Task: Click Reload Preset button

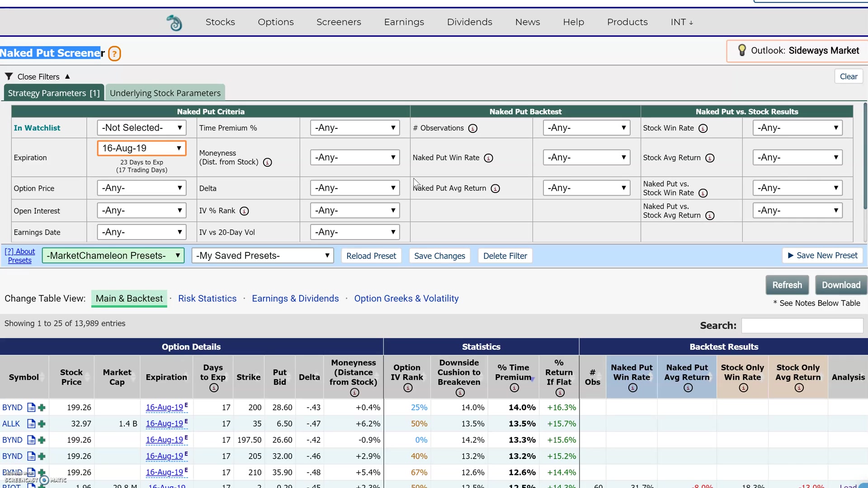Action: pyautogui.click(x=371, y=256)
